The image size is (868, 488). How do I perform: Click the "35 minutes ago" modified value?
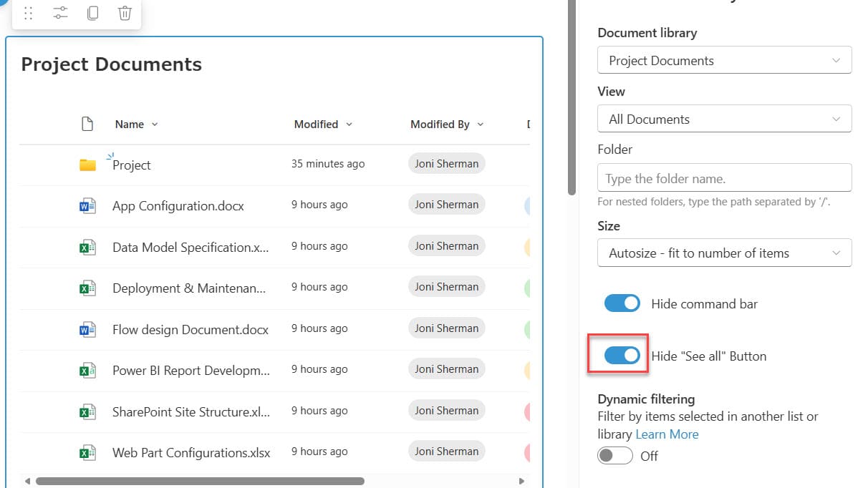[328, 164]
